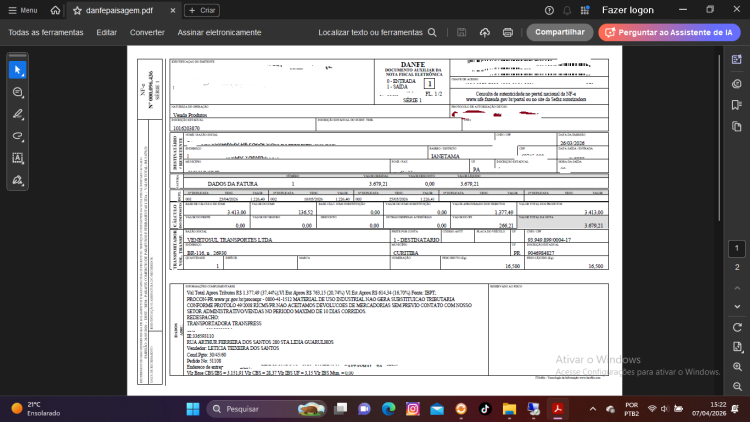Jump to page 2 indicator
The image size is (750, 422).
[x=737, y=267]
